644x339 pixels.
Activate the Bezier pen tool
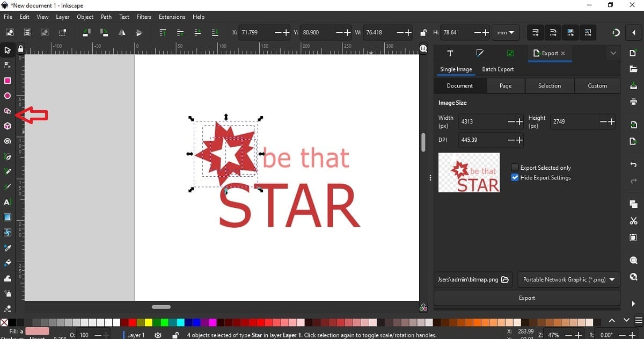click(8, 156)
